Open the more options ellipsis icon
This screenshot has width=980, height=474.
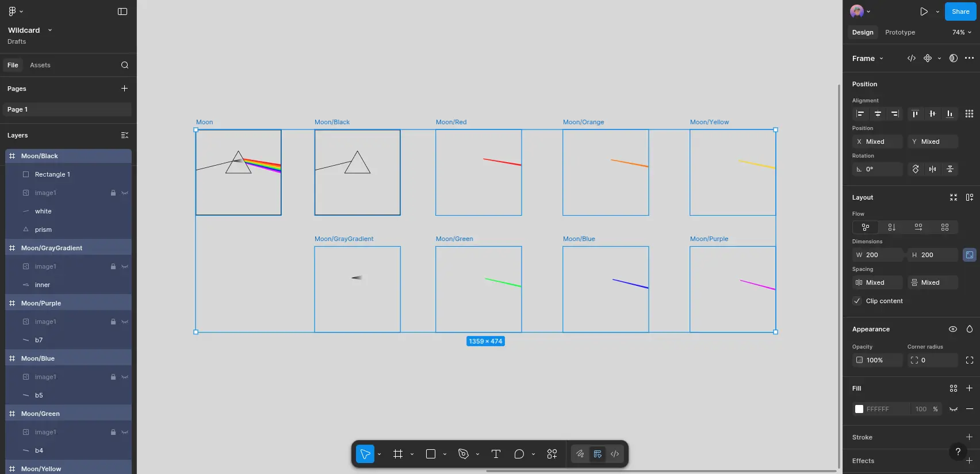[x=970, y=58]
